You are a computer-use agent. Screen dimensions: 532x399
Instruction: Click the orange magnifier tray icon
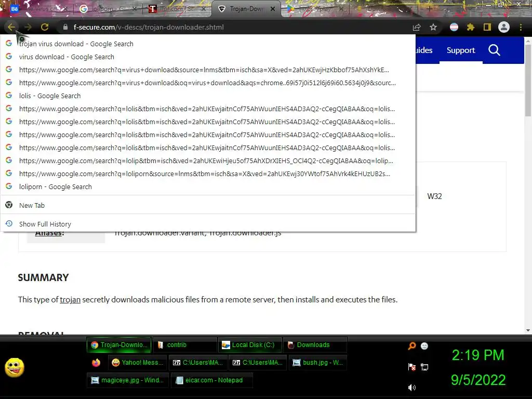point(412,346)
